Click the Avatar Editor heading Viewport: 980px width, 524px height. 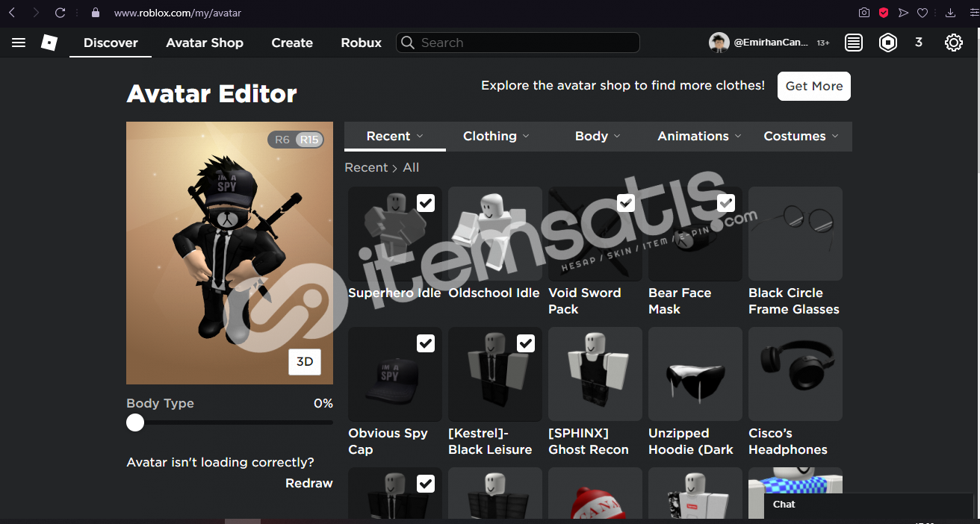click(212, 94)
